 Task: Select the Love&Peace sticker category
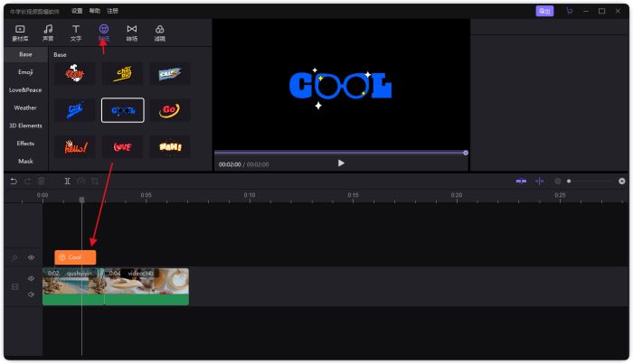[25, 89]
